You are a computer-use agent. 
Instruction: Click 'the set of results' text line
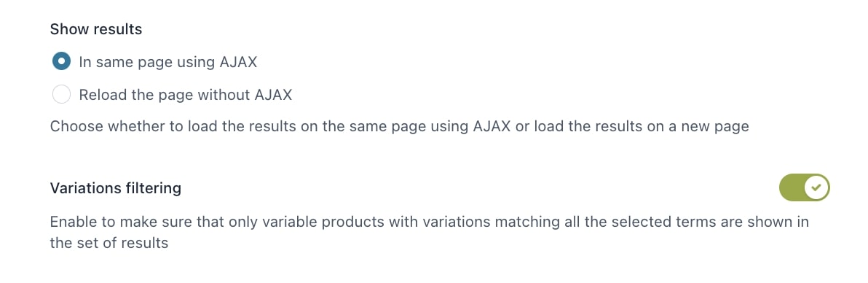click(x=109, y=243)
